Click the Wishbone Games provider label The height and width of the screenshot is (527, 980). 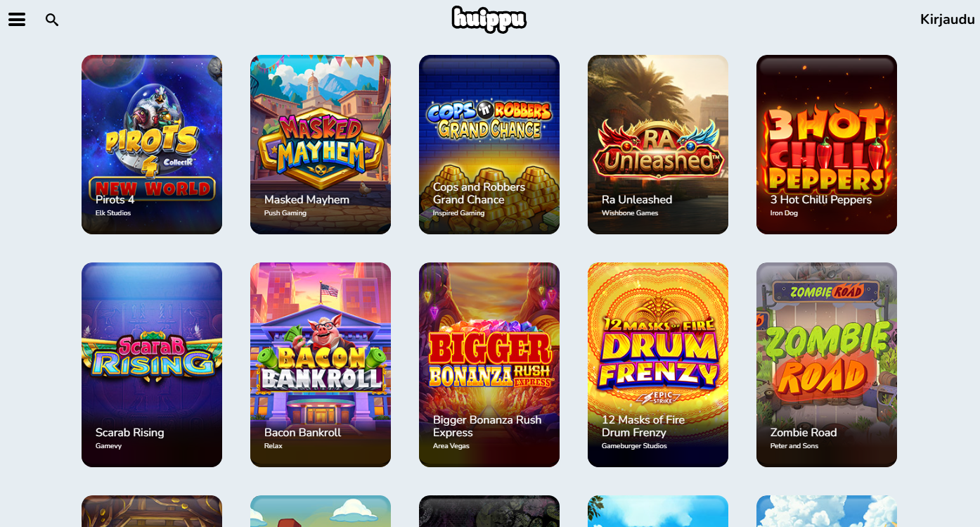click(630, 212)
